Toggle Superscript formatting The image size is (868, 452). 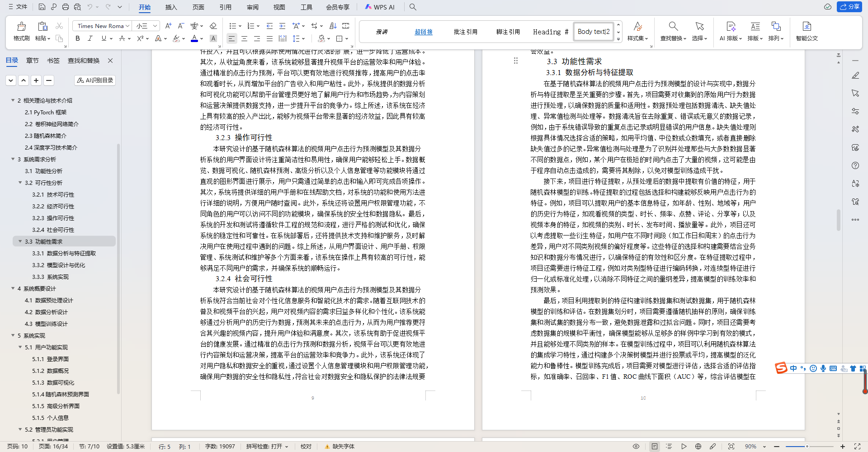(140, 38)
